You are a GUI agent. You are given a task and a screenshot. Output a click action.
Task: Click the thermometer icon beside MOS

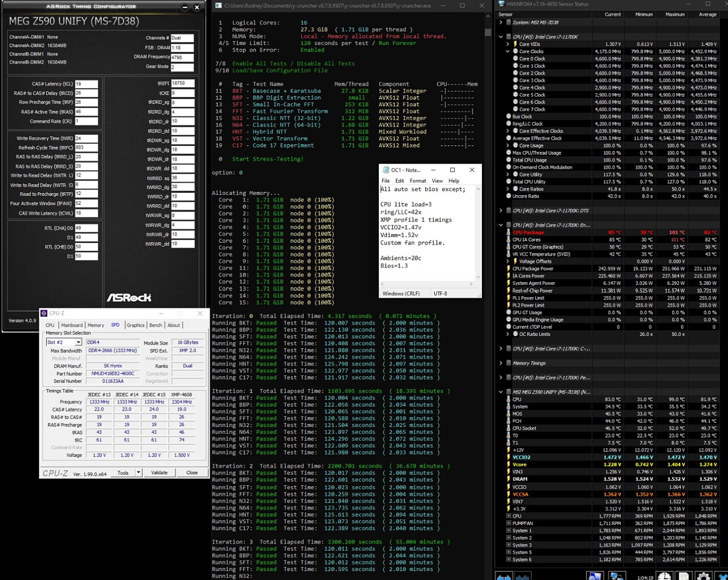tap(508, 414)
